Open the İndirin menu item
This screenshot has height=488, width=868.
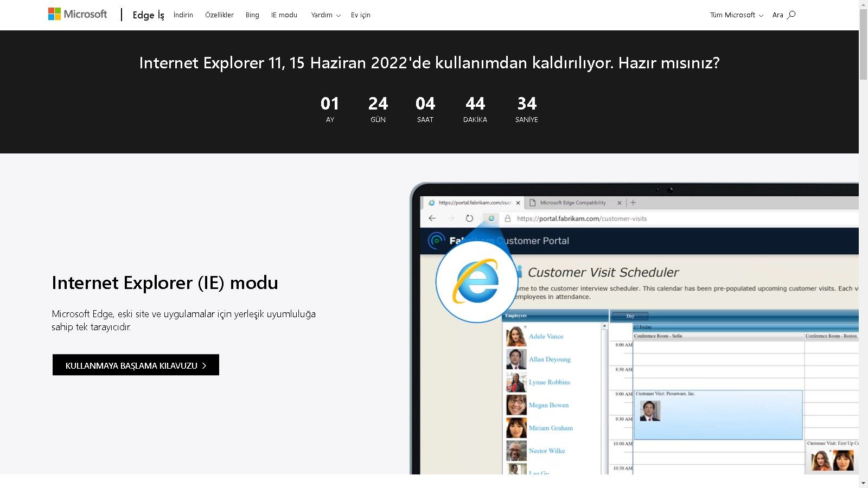[x=183, y=15]
